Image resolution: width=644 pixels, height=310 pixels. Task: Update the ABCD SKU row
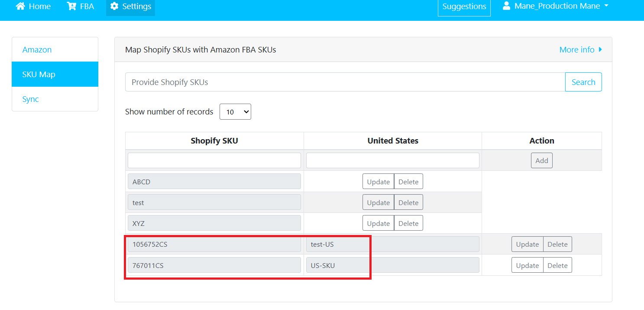378,182
